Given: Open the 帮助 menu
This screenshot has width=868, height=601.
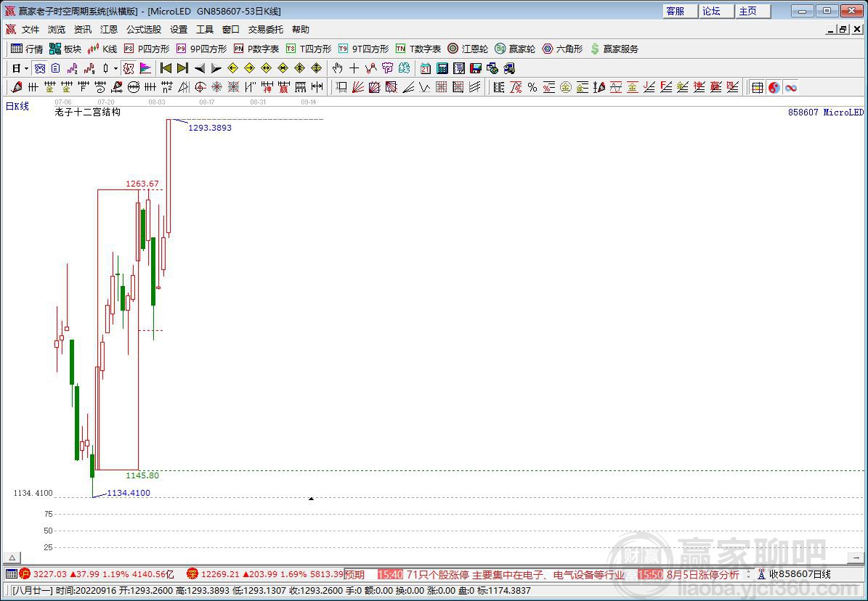Looking at the screenshot, I should point(301,29).
